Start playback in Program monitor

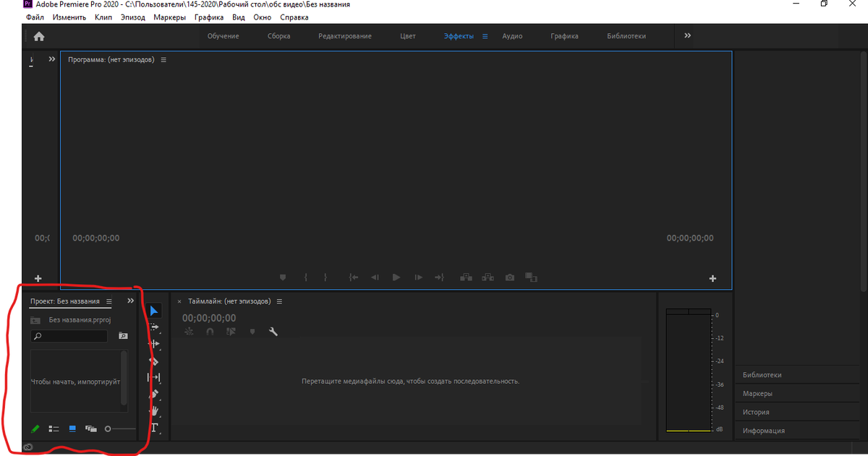(x=396, y=278)
